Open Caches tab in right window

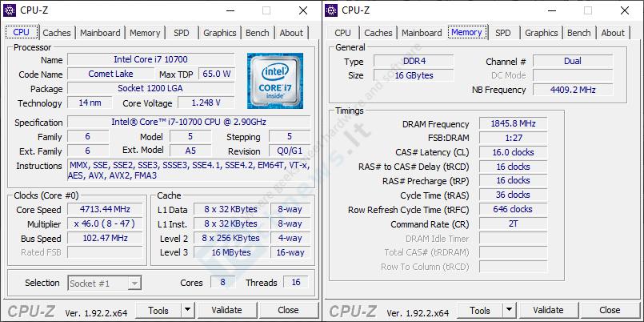378,33
